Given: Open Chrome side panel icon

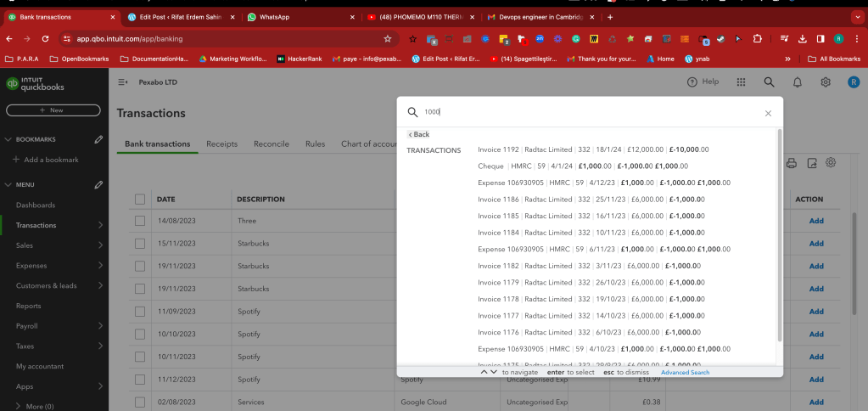Looking at the screenshot, I should pyautogui.click(x=820, y=39).
